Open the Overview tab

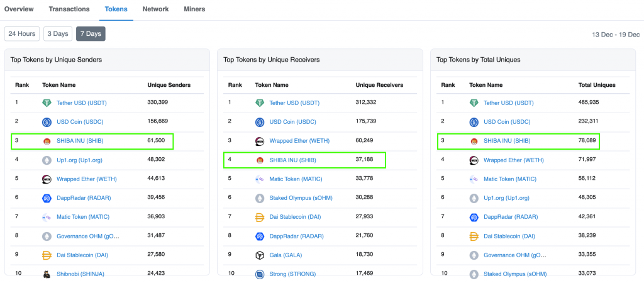(x=19, y=9)
